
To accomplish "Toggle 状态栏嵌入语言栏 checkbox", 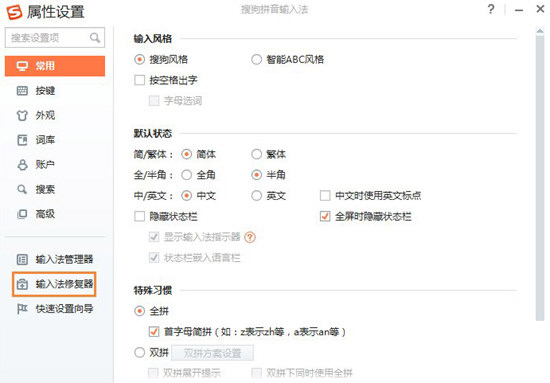I will 154,258.
